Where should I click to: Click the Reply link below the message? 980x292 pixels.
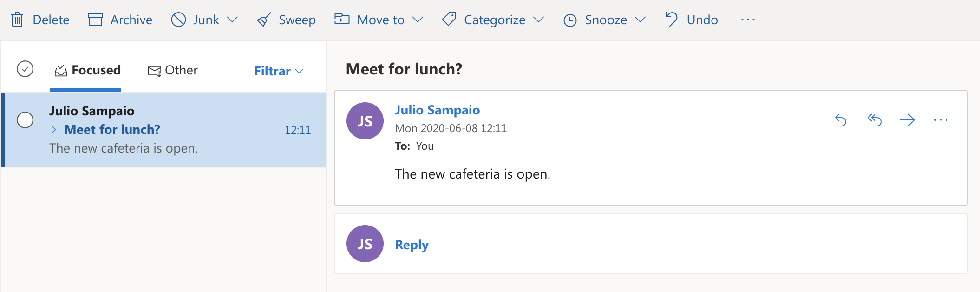pos(412,245)
